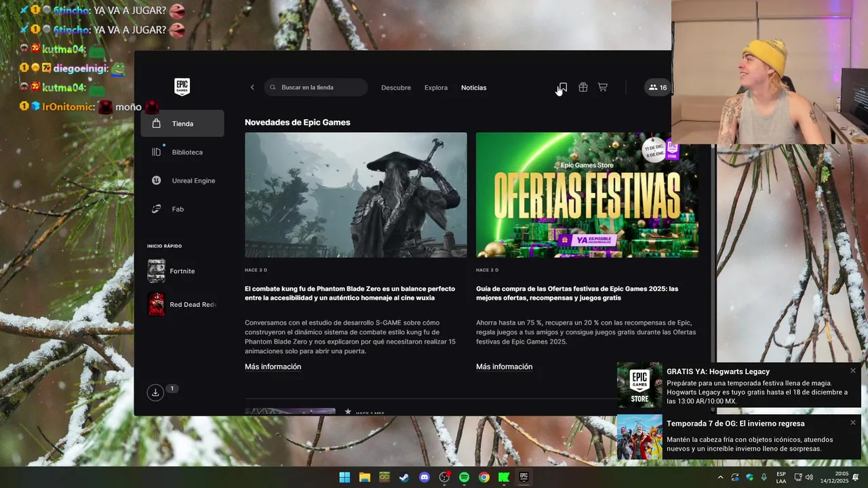Open the Hogwarts Legacy free notification
Screen dimensions: 868x488
[739, 386]
